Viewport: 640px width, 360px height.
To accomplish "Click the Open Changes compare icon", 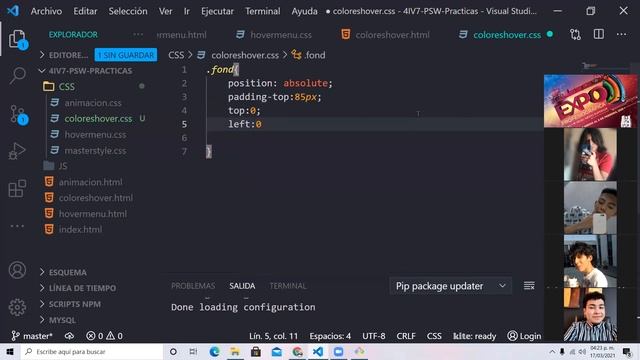I will 575,35.
